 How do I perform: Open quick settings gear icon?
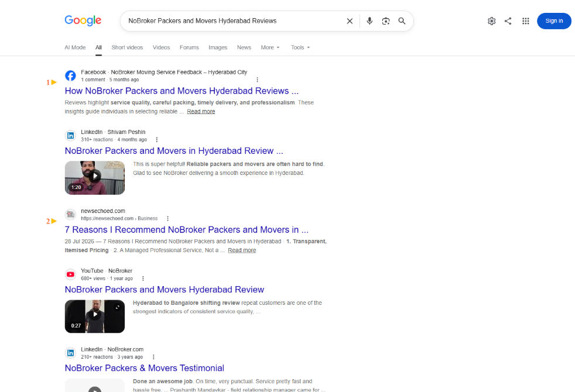tap(491, 21)
